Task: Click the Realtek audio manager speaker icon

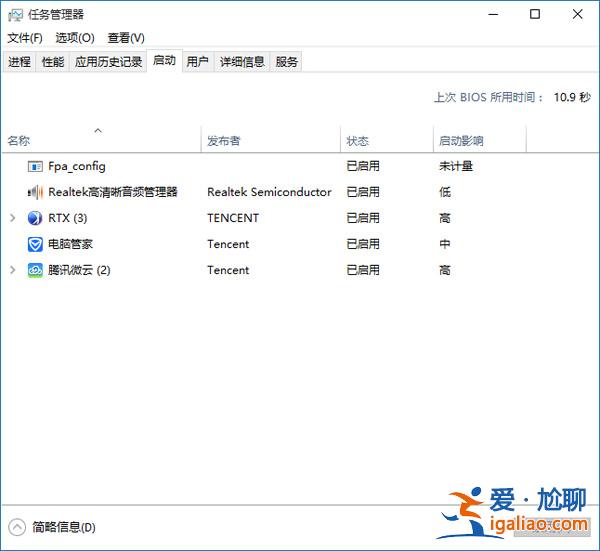Action: [x=35, y=192]
